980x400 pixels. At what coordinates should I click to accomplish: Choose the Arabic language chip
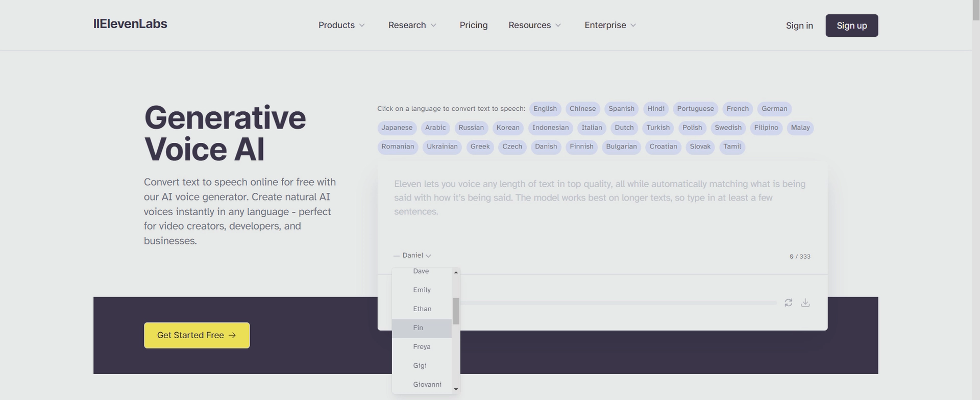435,128
